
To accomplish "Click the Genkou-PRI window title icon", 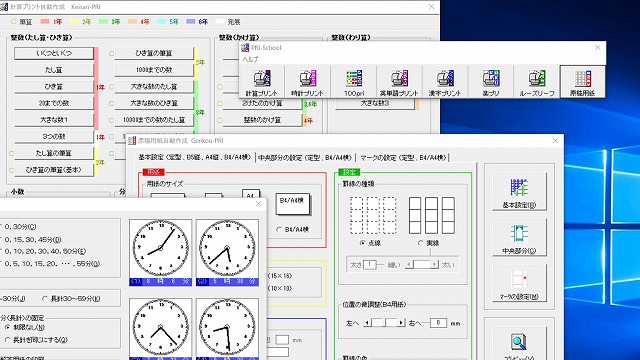I will (x=132, y=140).
